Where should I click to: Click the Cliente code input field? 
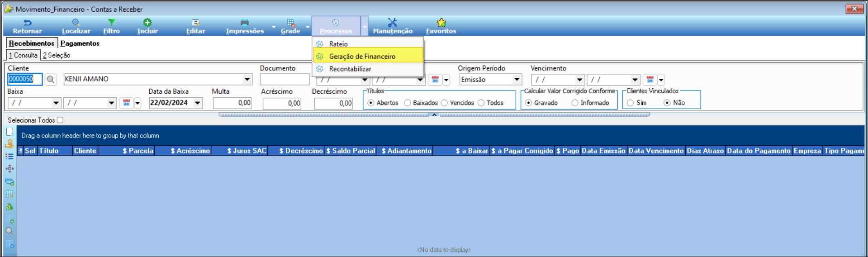pos(25,79)
